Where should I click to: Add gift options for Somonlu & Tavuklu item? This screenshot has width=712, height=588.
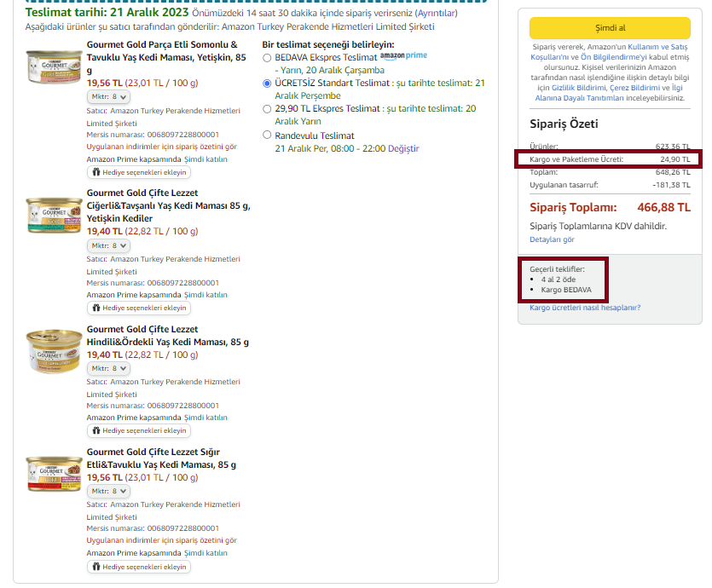point(139,172)
